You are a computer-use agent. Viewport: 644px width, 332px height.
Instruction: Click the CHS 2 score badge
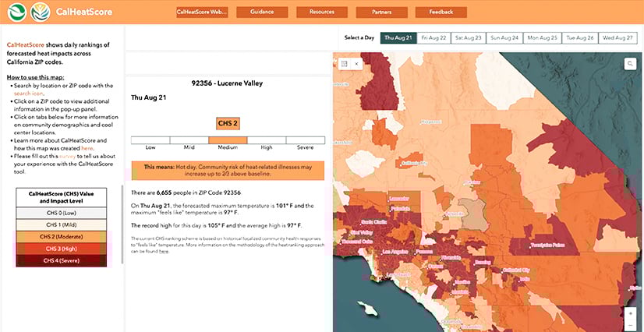click(x=228, y=123)
